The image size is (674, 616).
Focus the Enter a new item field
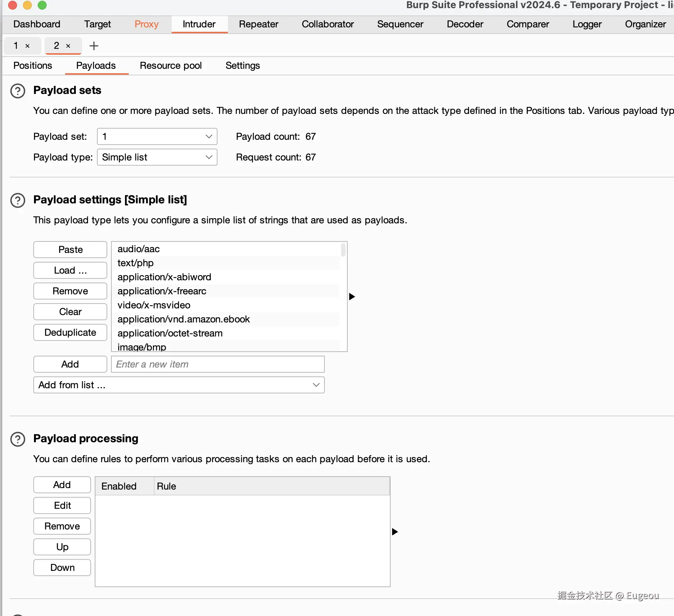click(x=218, y=364)
